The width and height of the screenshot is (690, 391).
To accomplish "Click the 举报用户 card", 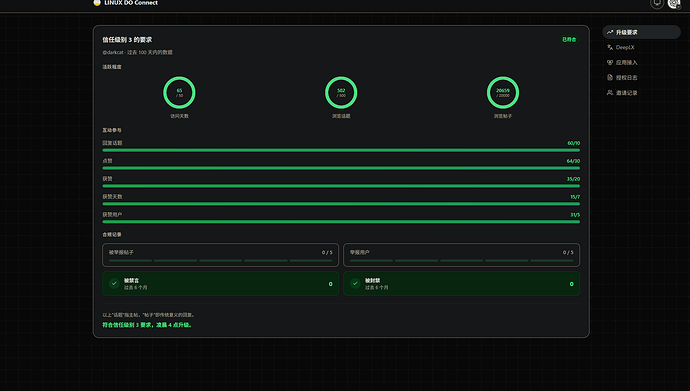I will pyautogui.click(x=462, y=255).
